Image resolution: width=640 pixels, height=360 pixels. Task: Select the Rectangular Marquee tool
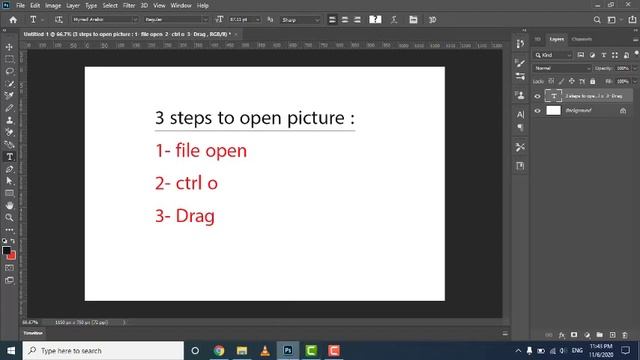pyautogui.click(x=9, y=59)
